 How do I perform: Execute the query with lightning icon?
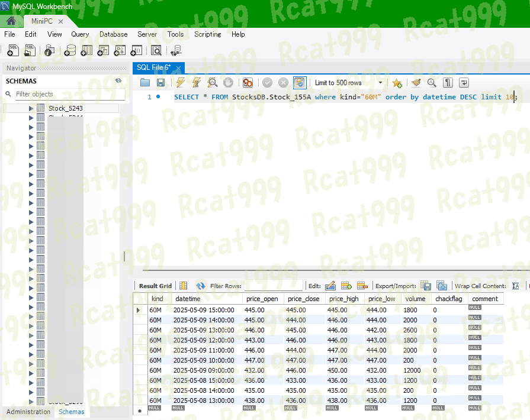pyautogui.click(x=181, y=82)
